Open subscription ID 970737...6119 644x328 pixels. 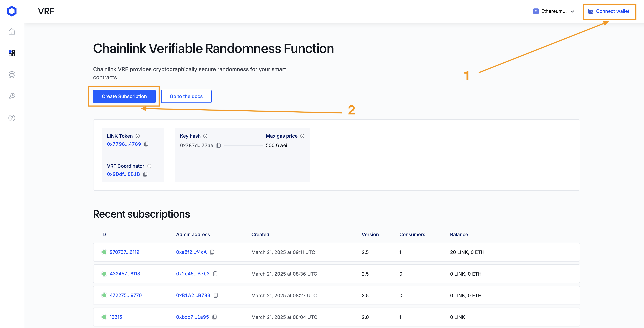(124, 252)
